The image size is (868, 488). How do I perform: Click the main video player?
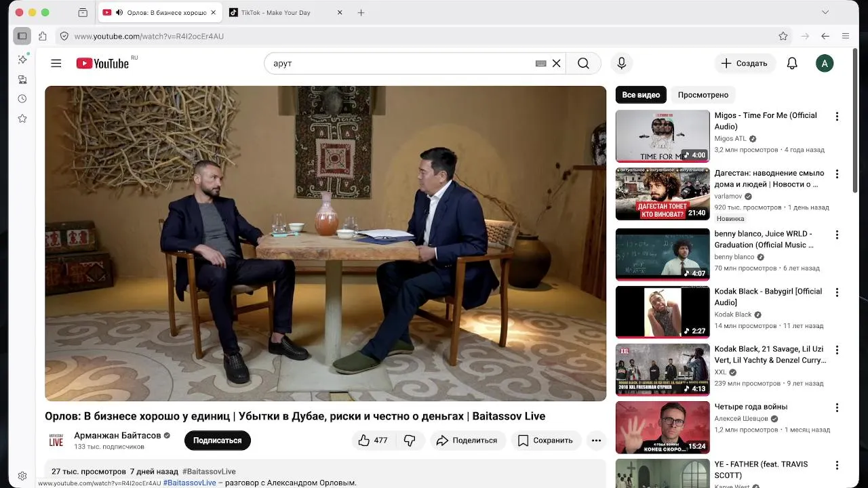tap(325, 243)
